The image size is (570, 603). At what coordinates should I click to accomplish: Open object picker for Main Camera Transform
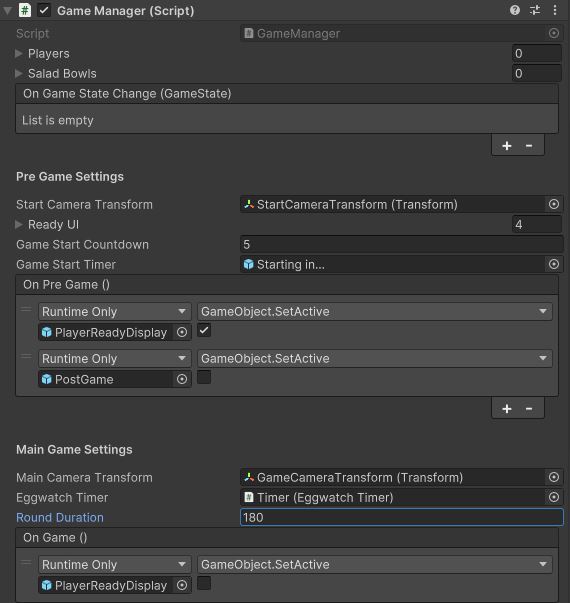[x=553, y=477]
